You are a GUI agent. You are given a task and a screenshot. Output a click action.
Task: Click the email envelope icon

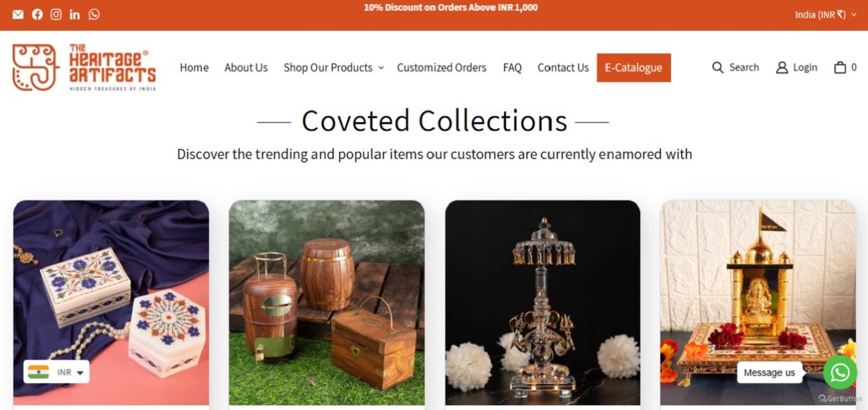18,14
